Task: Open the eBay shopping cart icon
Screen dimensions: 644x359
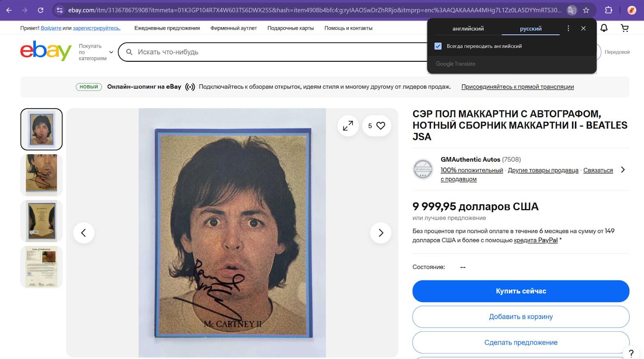Action: pyautogui.click(x=625, y=28)
